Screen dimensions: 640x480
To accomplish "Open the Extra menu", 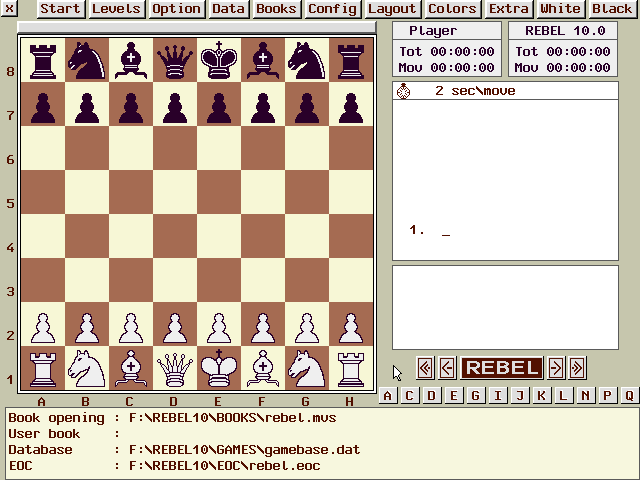I will [x=509, y=9].
